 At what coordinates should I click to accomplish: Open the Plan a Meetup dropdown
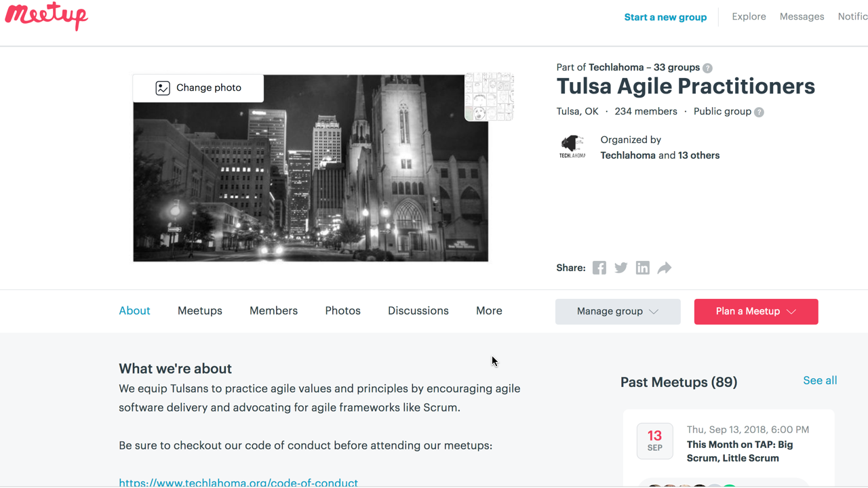(756, 312)
